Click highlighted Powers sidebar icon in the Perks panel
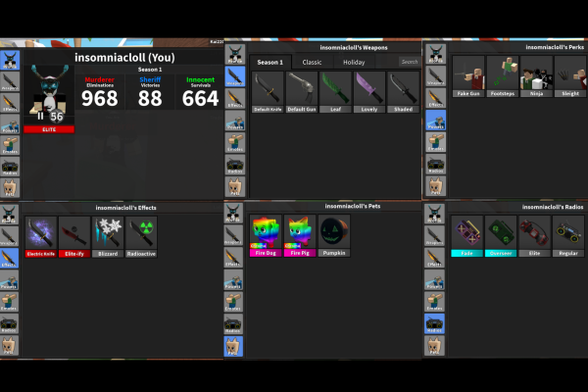Screen dimensions: 588x392 [x=436, y=120]
